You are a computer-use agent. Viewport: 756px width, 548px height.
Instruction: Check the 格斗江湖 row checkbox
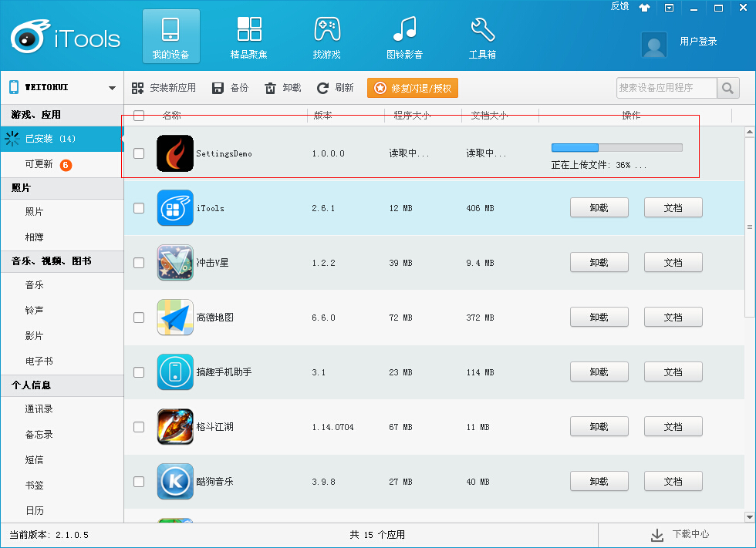(139, 427)
